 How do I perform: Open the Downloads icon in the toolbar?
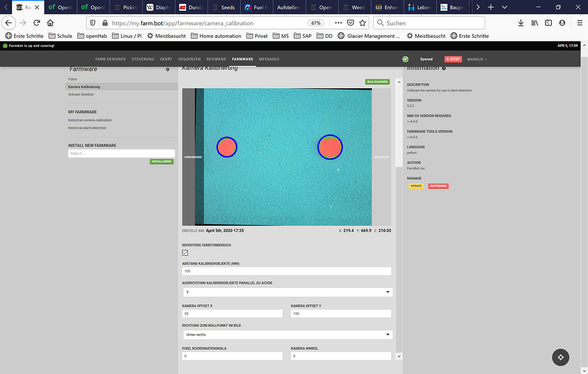coord(521,24)
